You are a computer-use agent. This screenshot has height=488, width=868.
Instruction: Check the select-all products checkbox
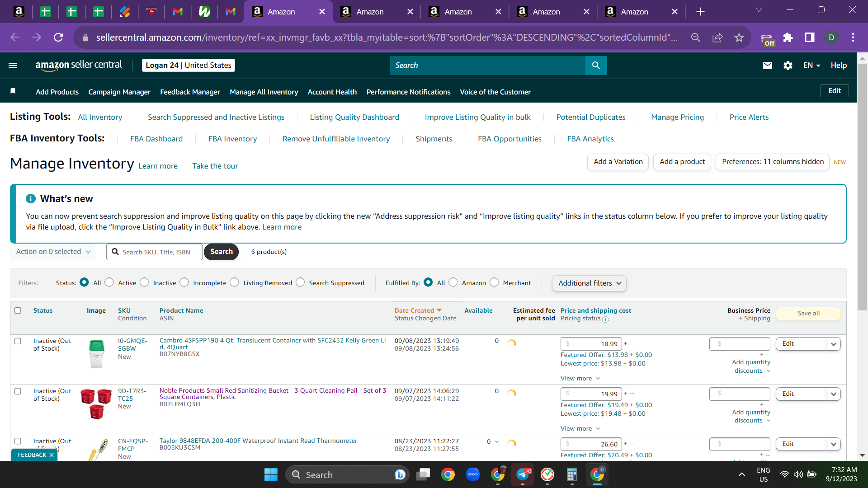pos(18,310)
